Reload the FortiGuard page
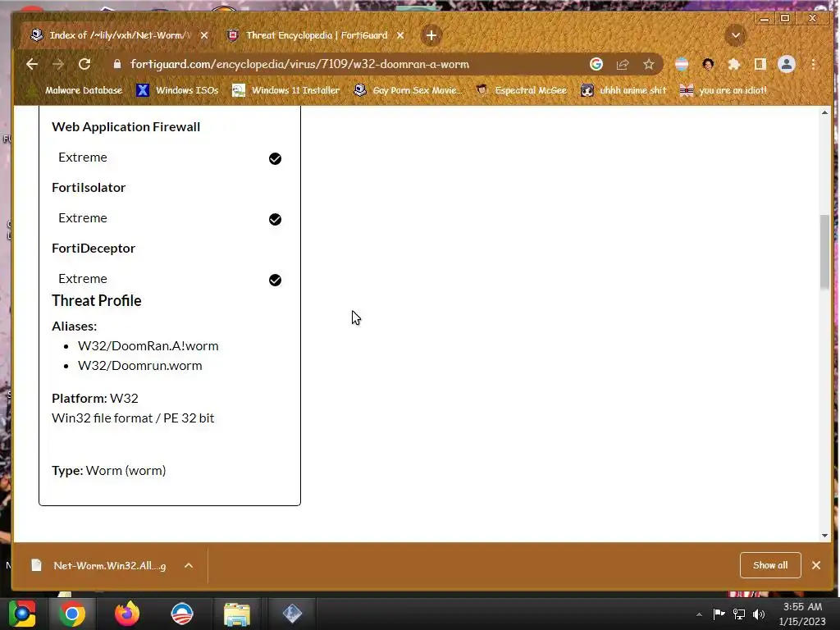Screen dimensions: 840x630 point(84,64)
